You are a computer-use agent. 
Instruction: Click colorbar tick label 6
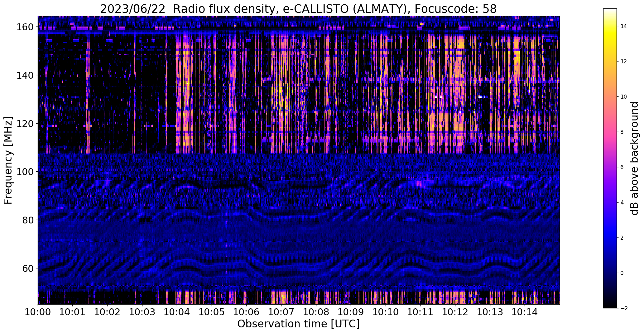(x=622, y=167)
